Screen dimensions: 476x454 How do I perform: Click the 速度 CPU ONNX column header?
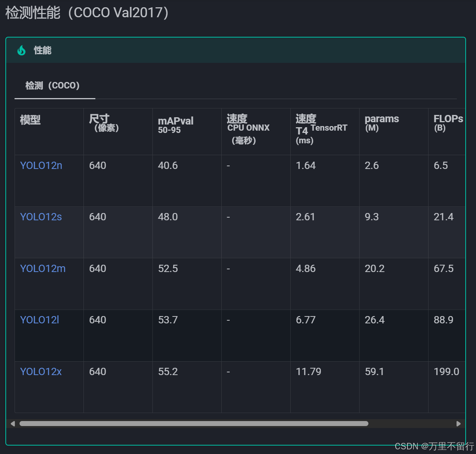coord(256,131)
